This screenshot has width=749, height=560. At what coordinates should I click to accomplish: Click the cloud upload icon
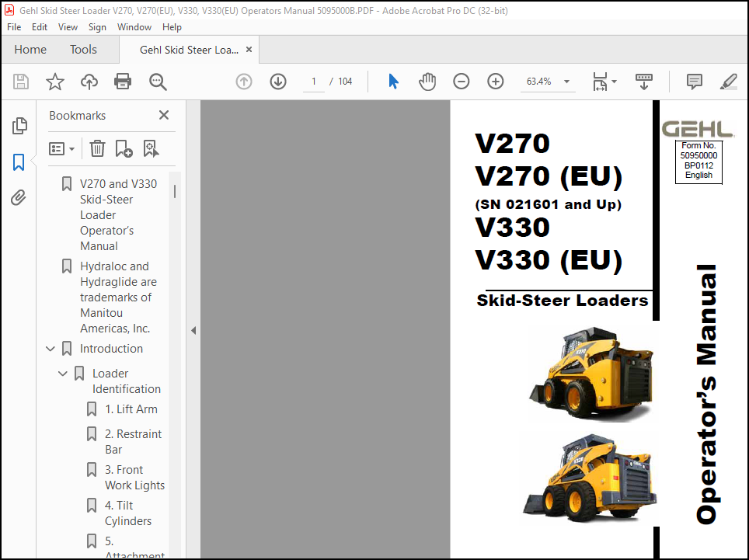click(89, 82)
